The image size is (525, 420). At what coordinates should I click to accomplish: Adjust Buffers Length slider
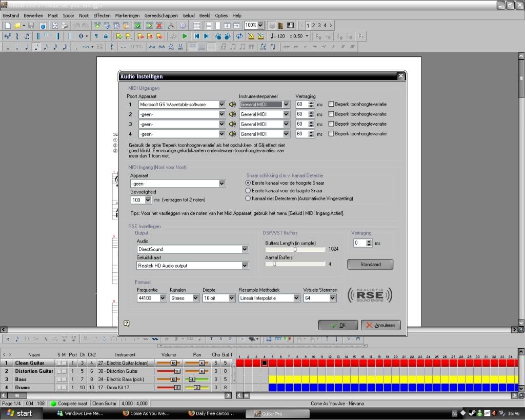click(x=295, y=249)
